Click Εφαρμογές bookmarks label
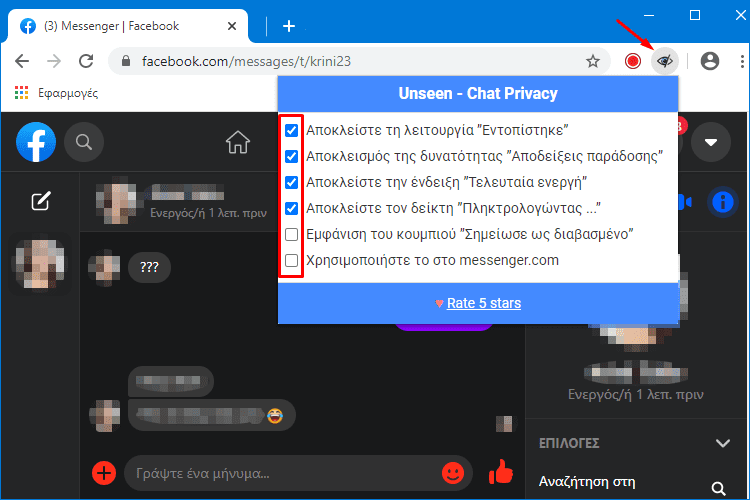750x500 pixels. click(68, 93)
